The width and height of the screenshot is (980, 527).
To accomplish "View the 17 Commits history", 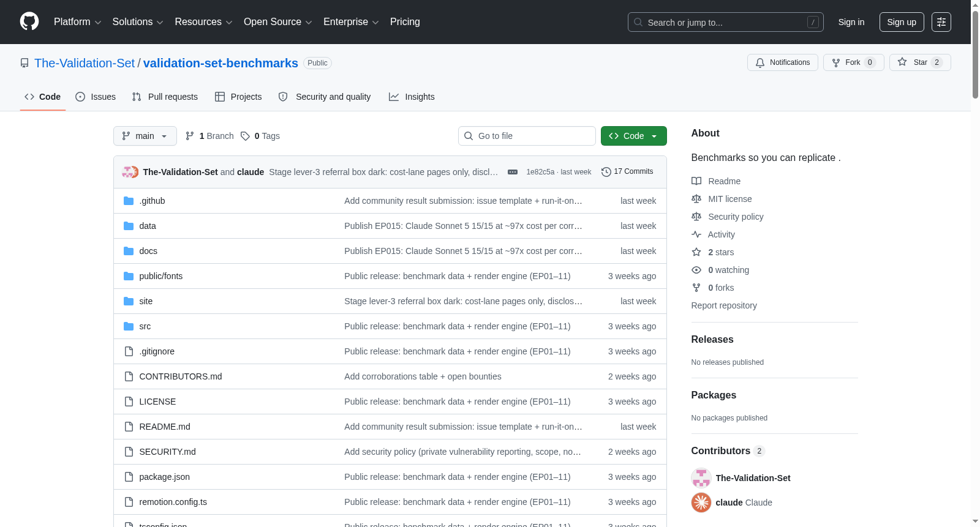I will click(627, 172).
